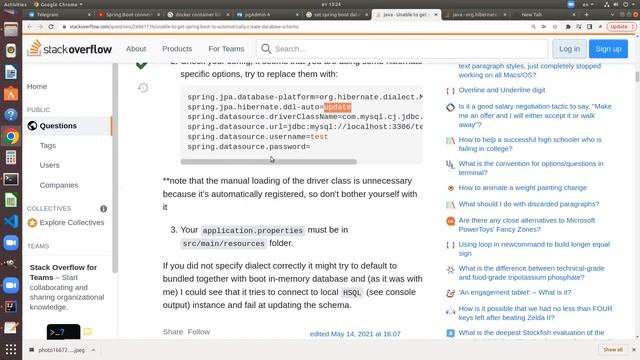
Task: Open Ubuntu Software from the dock
Action: click(x=11, y=94)
